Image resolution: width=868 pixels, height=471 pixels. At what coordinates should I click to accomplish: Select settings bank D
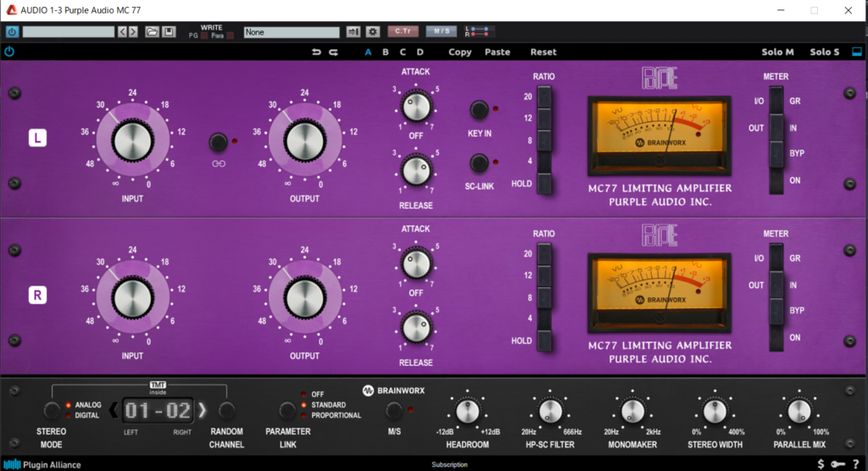point(420,52)
